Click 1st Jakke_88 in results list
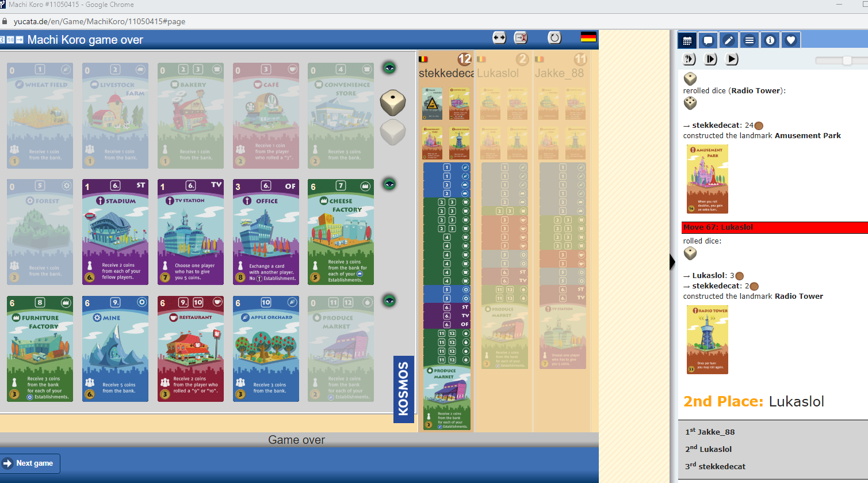The image size is (868, 483). [x=710, y=432]
